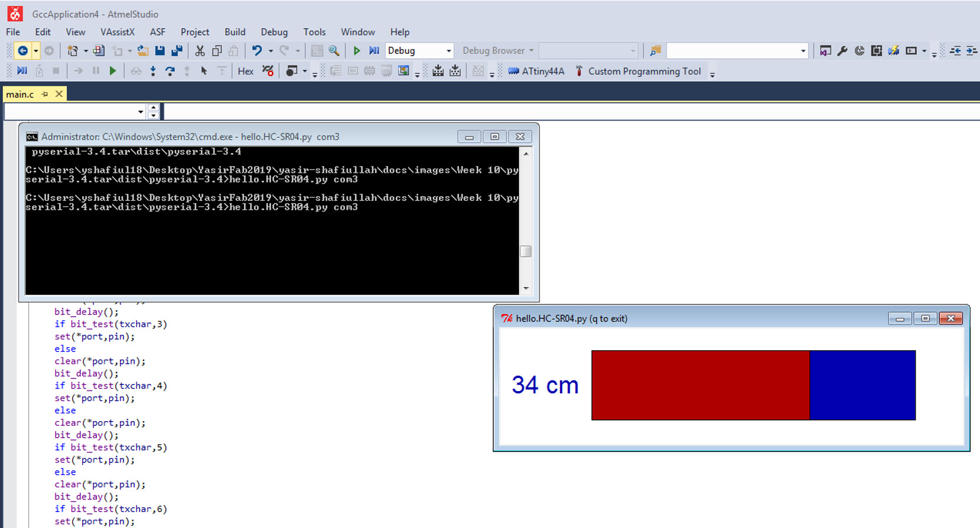The image size is (980, 528).
Task: Save main.c with the Save icon
Action: pyautogui.click(x=159, y=51)
